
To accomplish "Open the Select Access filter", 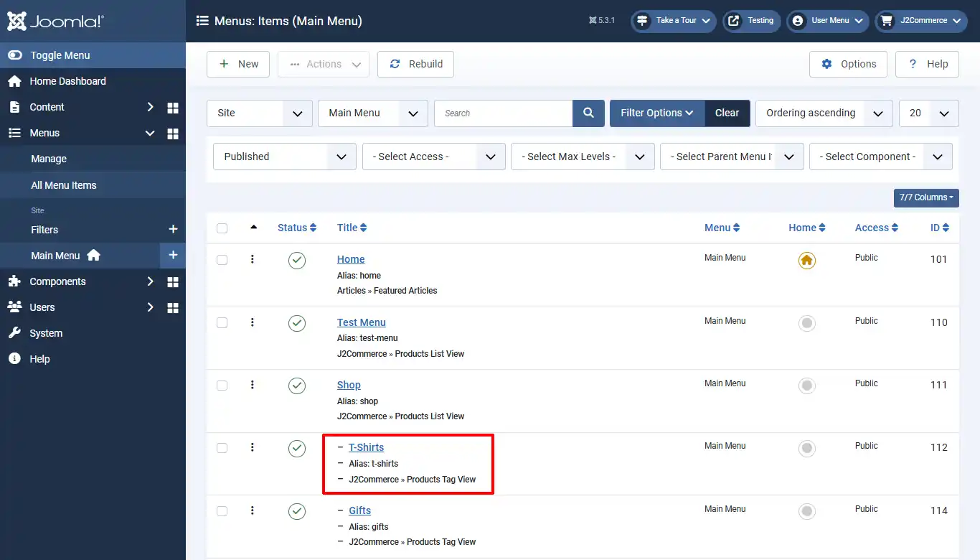I will click(x=434, y=157).
